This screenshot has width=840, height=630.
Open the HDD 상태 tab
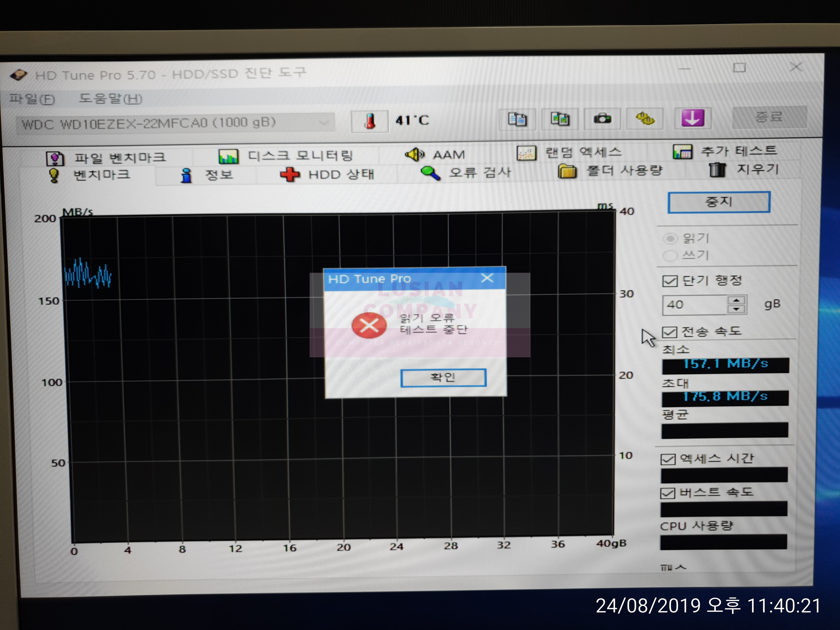327,174
